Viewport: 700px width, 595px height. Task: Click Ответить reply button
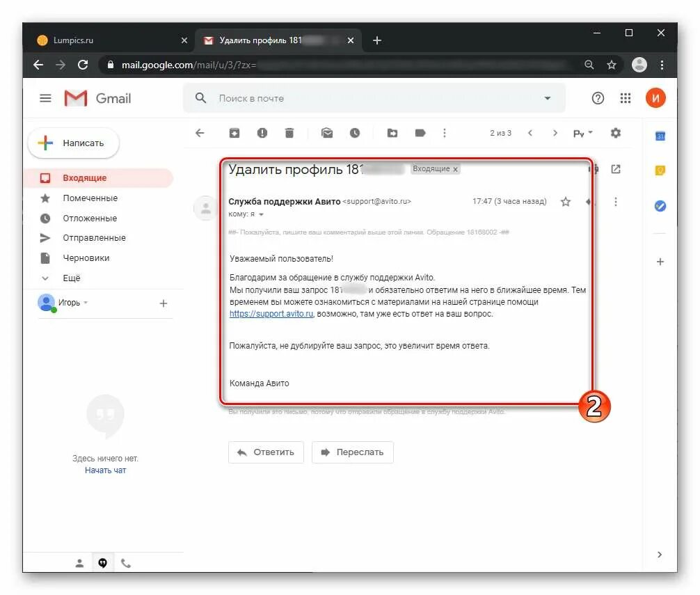(266, 452)
